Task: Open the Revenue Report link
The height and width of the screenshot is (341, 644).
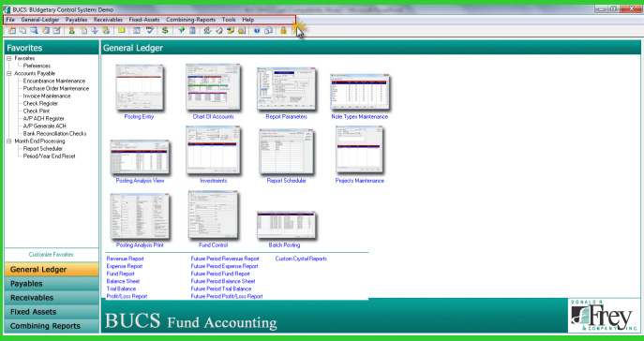Action: click(x=126, y=259)
